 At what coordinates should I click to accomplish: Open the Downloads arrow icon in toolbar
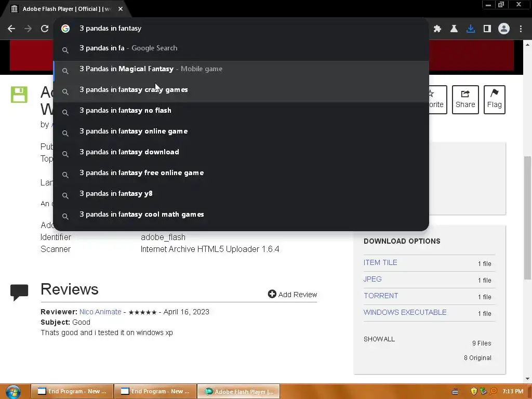[x=471, y=29]
